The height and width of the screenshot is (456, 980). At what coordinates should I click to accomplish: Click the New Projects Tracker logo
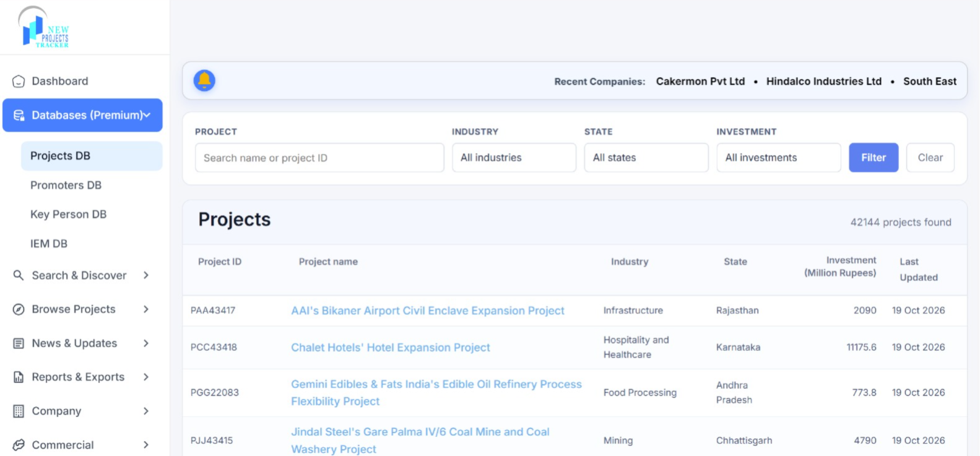tap(44, 27)
